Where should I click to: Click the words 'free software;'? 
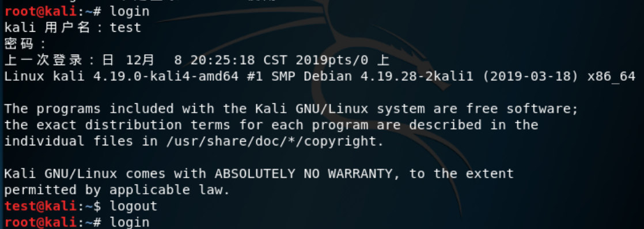point(522,109)
